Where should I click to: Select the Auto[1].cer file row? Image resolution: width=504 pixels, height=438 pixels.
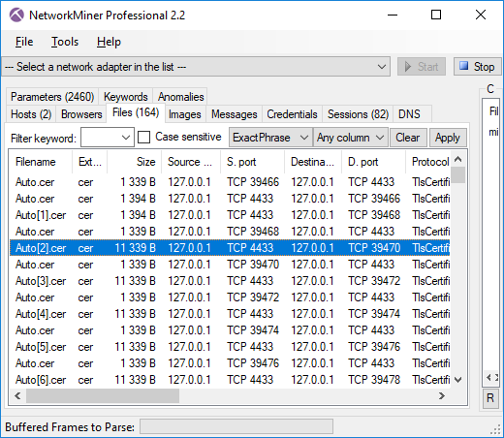[230, 215]
